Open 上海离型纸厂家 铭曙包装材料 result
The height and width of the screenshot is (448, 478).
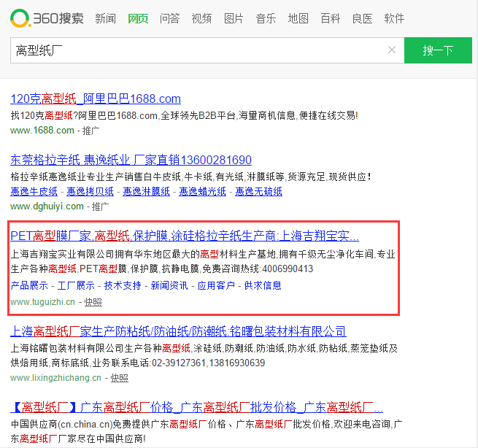coord(178,331)
